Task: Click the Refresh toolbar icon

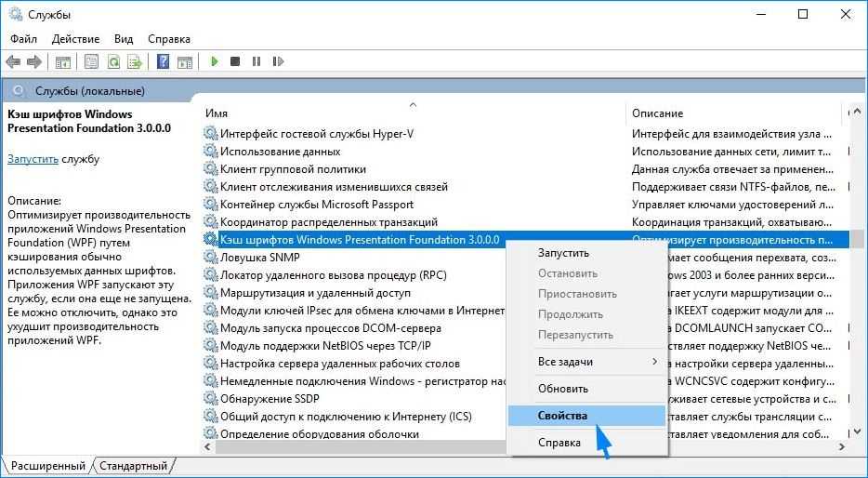Action: coord(113,62)
